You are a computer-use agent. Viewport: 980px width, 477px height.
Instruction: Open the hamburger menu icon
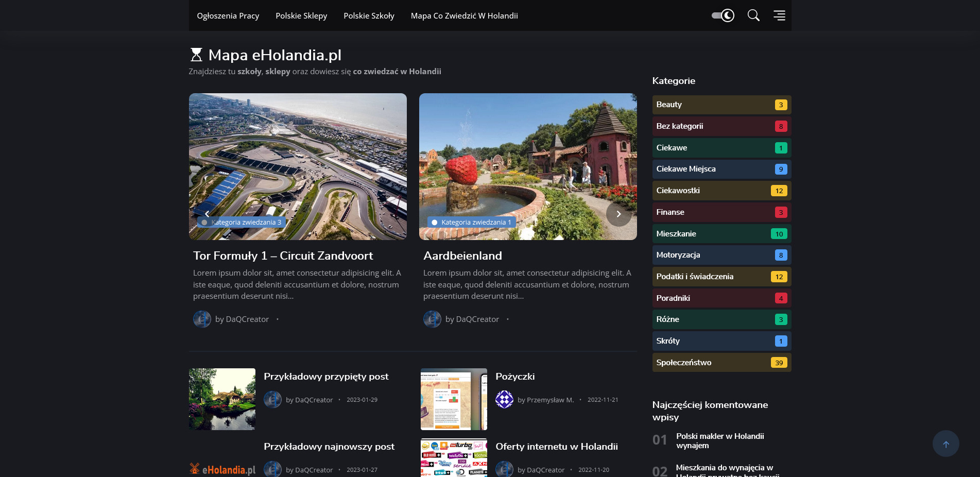point(779,15)
